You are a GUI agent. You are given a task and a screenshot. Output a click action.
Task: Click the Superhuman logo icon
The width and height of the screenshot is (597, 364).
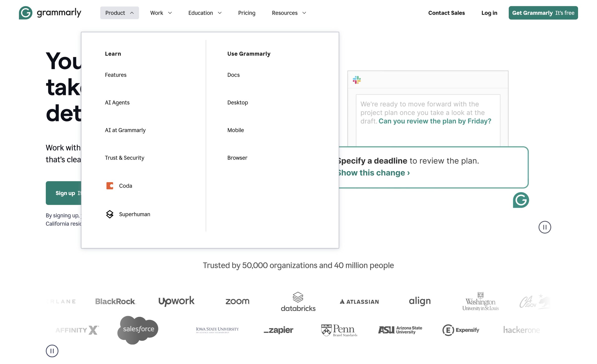110,214
